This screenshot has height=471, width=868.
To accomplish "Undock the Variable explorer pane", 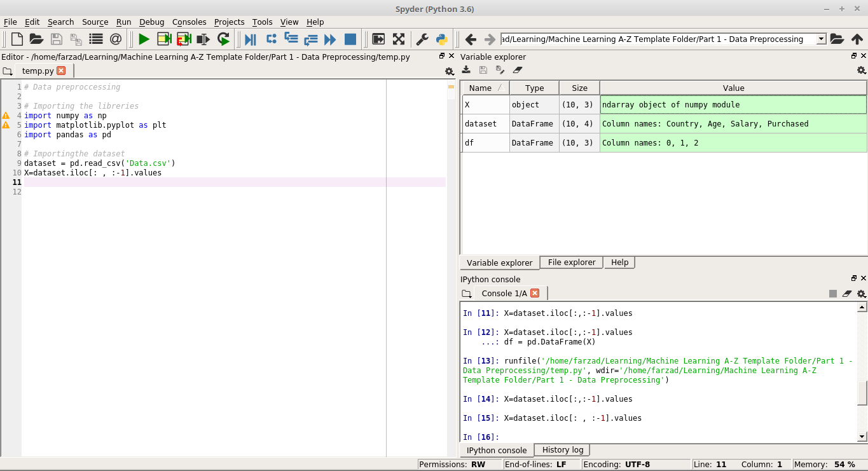I will [x=854, y=57].
